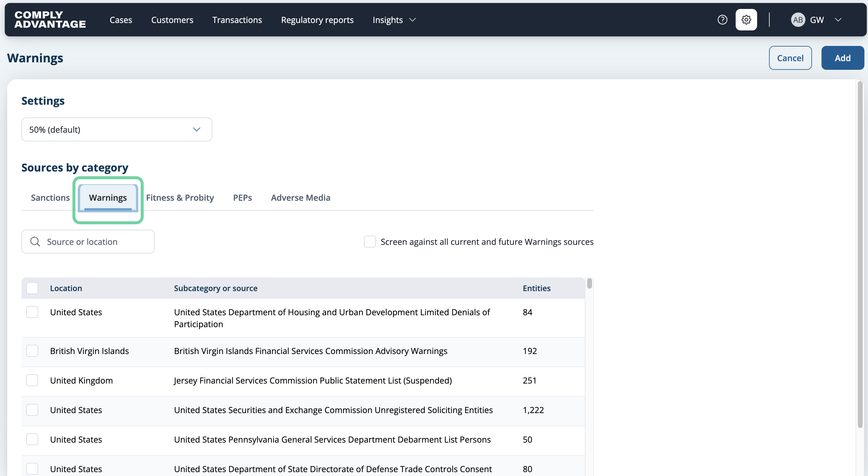Click the Settings section heading

[43, 101]
